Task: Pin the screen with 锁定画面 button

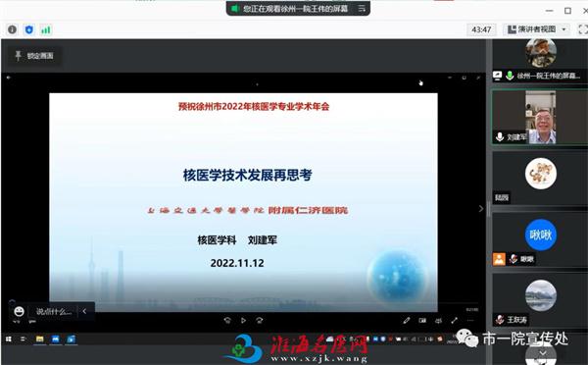Action: (x=34, y=56)
